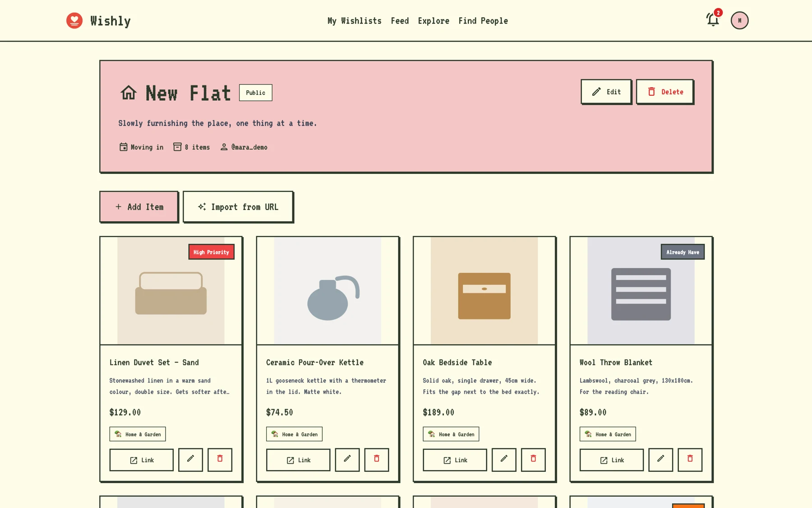Delete the New Flat wishlist
Screen dimensions: 812x508
665,92
